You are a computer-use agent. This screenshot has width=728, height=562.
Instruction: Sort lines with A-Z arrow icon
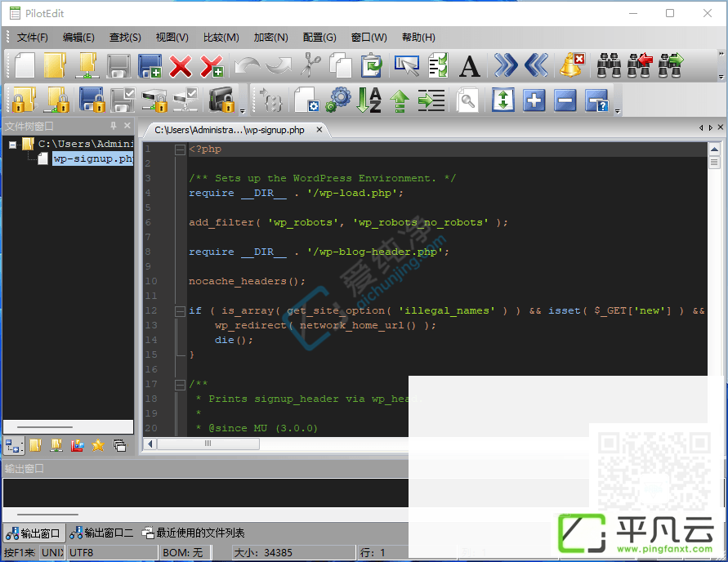[369, 100]
